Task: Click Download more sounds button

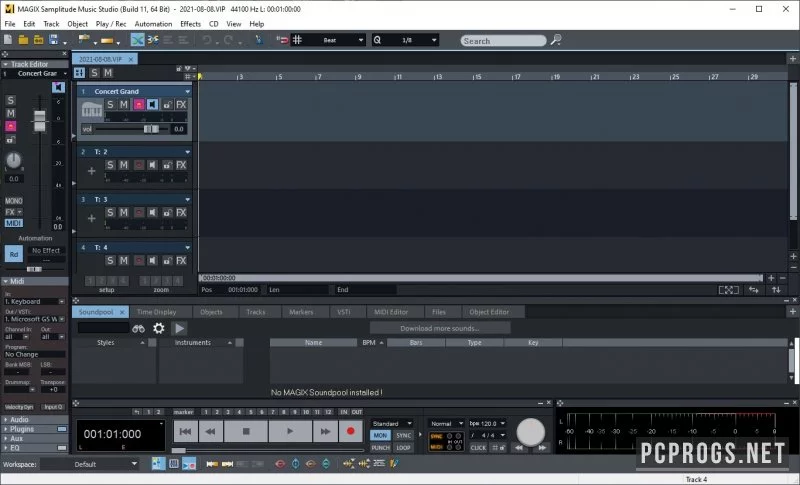Action: point(439,328)
